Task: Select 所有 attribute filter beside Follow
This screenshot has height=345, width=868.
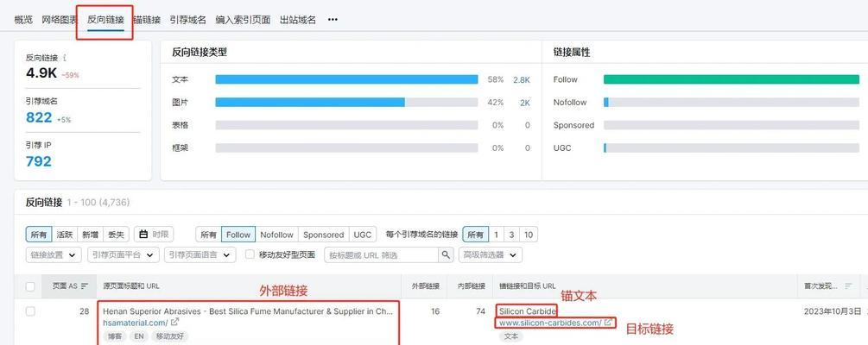Action: 209,235
